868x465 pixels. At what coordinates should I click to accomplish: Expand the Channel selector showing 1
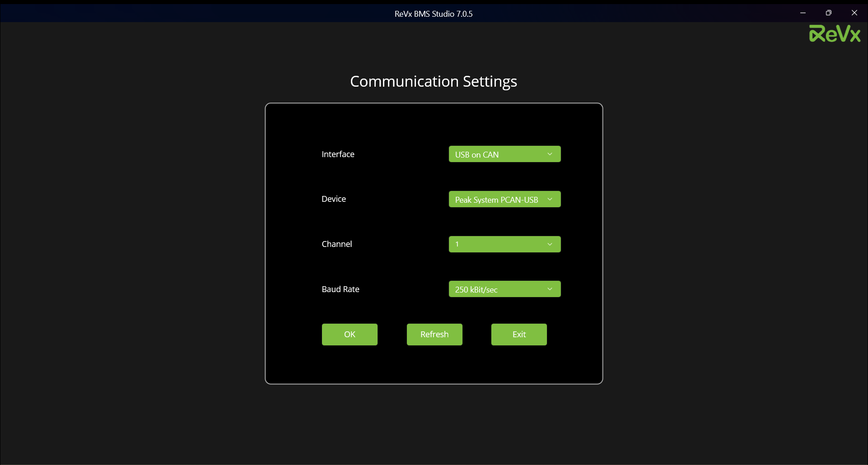click(x=504, y=244)
